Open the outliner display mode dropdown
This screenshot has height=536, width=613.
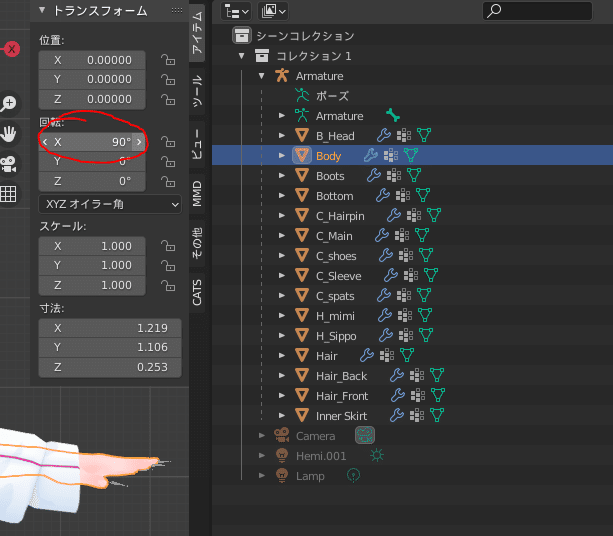236,11
